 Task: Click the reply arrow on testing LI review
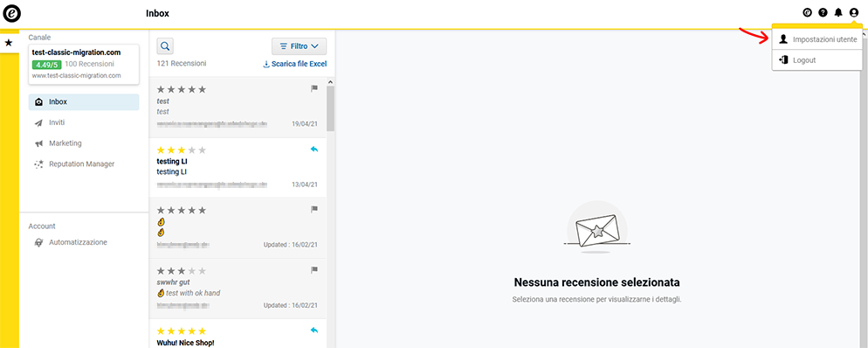tap(314, 149)
